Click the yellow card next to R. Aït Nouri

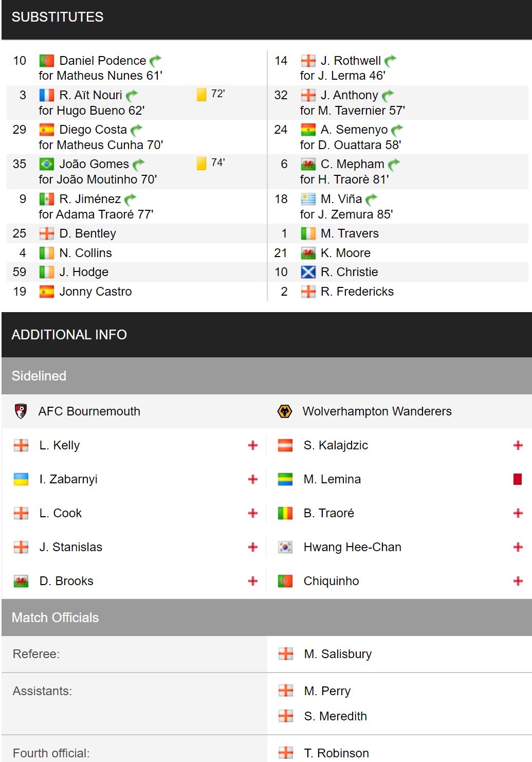[201, 95]
